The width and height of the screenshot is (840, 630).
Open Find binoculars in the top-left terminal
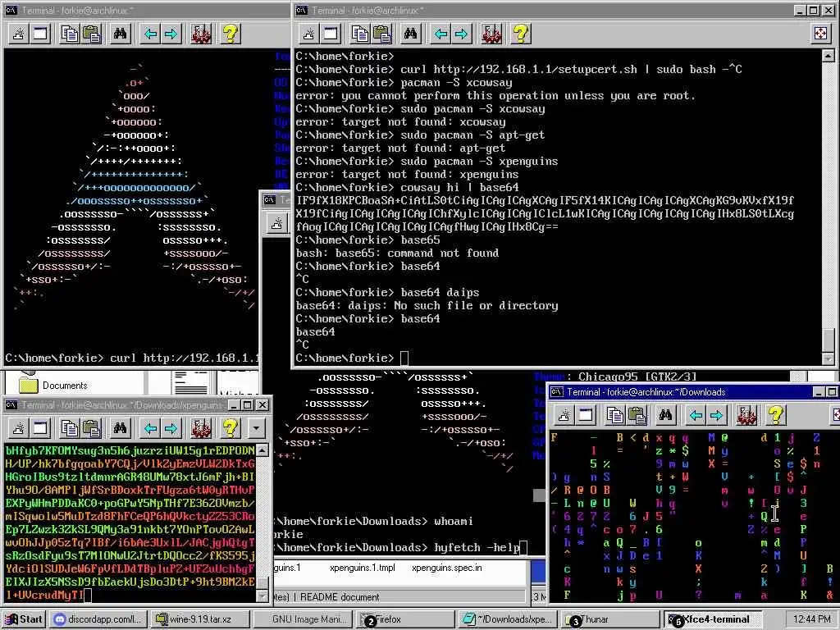120,34
